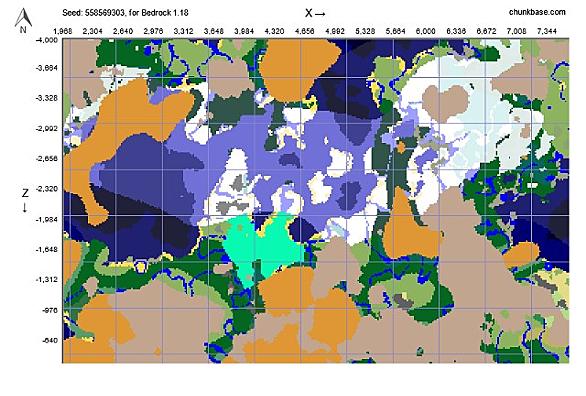Click X coordinate label 4,992
The width and height of the screenshot is (586, 396).
(x=335, y=31)
